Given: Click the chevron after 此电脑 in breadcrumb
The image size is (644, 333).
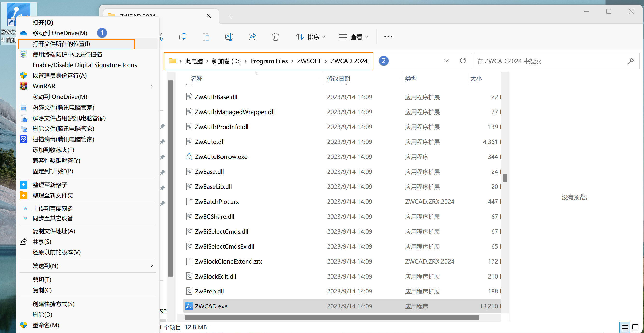Looking at the screenshot, I should [x=207, y=61].
